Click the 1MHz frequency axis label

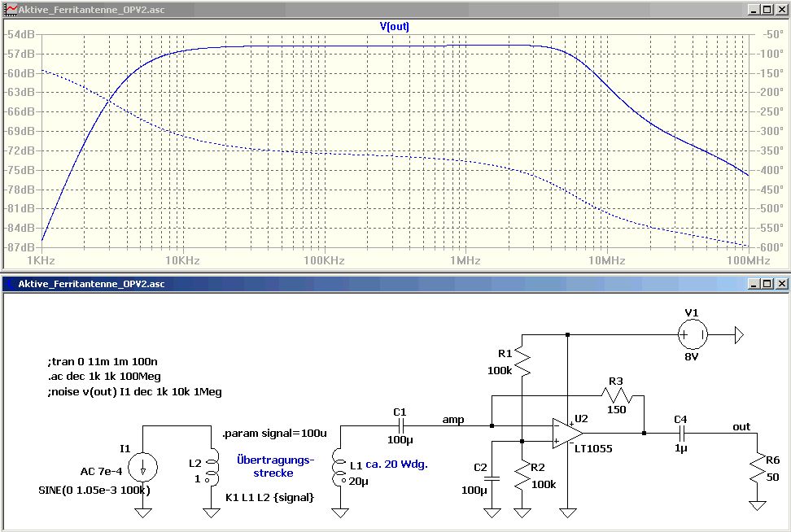[465, 260]
